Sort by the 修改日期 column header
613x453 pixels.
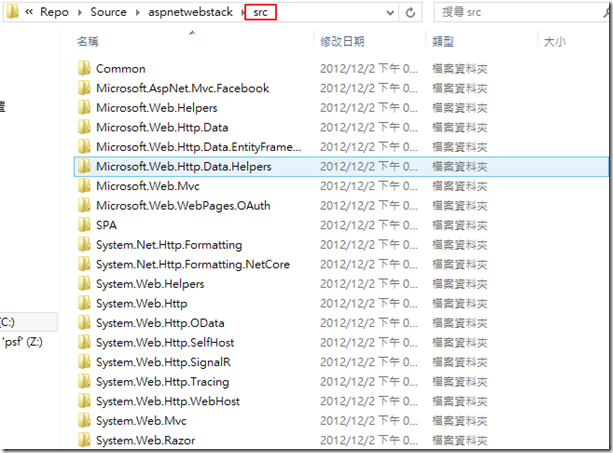tap(342, 41)
